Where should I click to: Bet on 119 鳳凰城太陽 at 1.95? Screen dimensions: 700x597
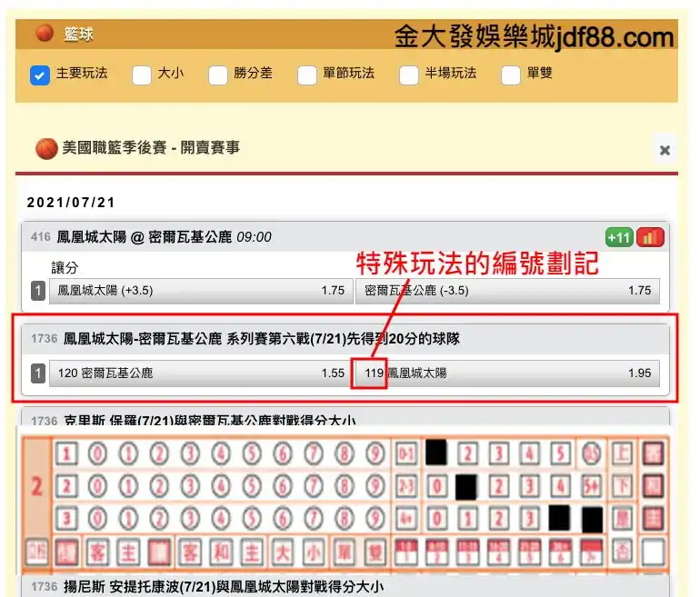point(507,373)
